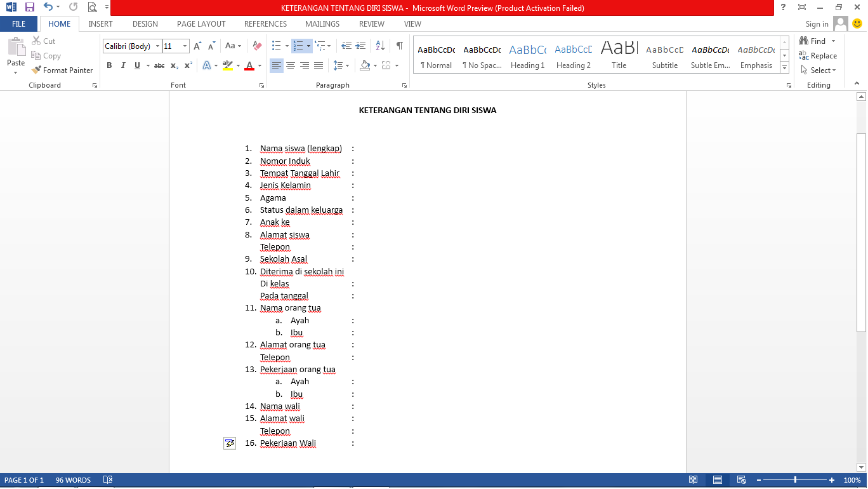Increase font size with Grow Font
The image size is (868, 489).
pos(197,46)
